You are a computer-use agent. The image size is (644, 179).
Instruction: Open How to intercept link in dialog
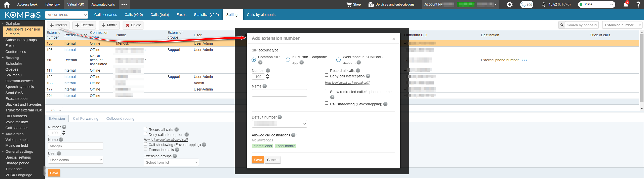point(347,83)
